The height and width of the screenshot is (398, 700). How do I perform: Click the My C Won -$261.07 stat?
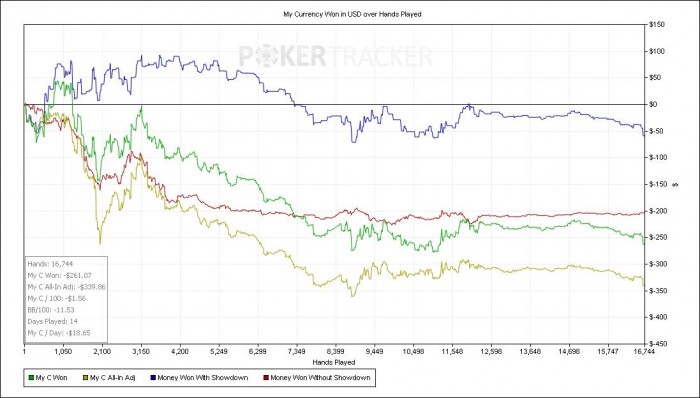click(x=59, y=276)
